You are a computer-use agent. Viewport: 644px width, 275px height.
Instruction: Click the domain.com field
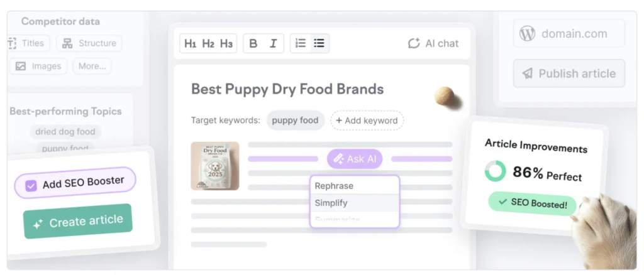tap(569, 33)
